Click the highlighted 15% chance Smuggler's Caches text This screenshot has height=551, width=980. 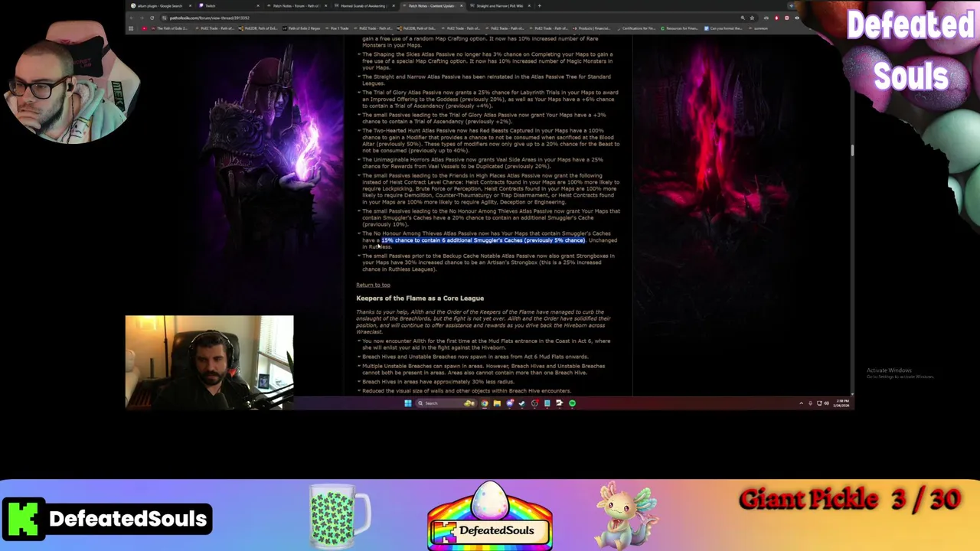(x=483, y=240)
